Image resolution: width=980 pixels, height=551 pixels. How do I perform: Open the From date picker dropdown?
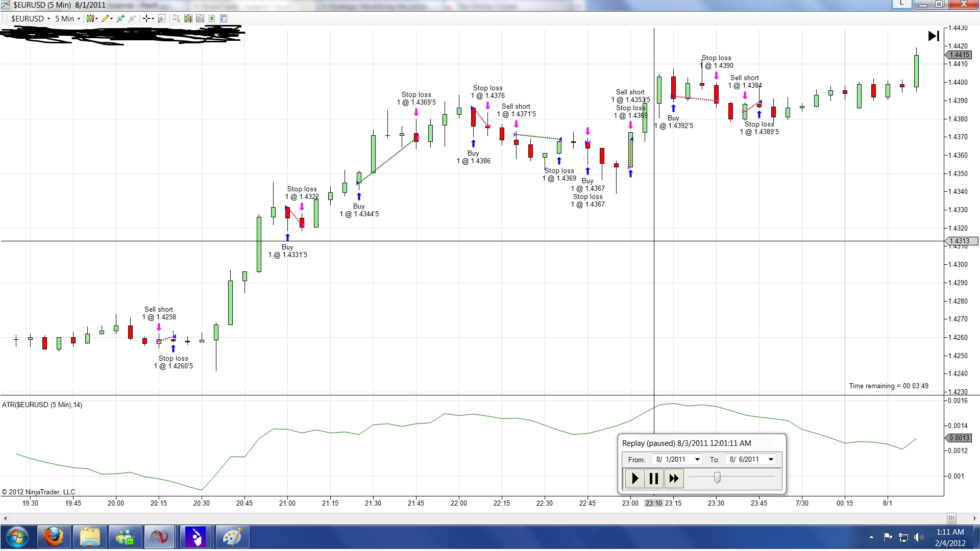click(697, 459)
